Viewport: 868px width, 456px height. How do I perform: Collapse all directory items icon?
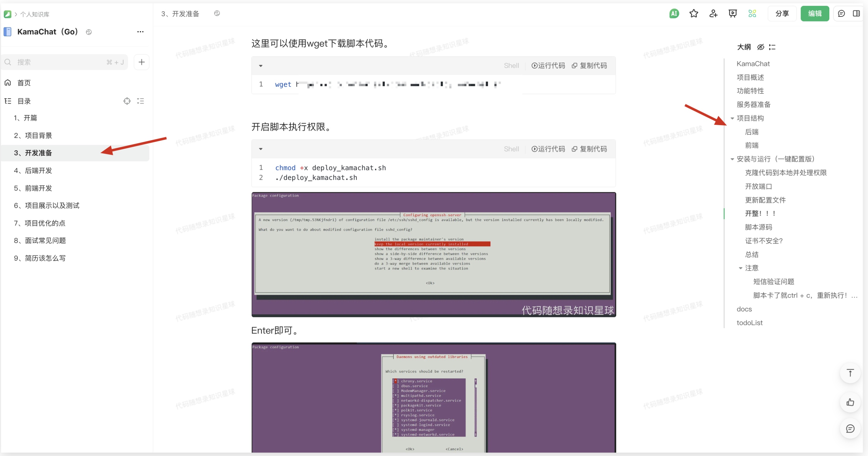tap(140, 101)
